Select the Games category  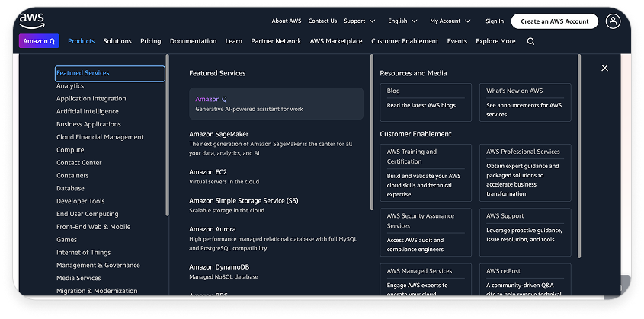(66, 240)
